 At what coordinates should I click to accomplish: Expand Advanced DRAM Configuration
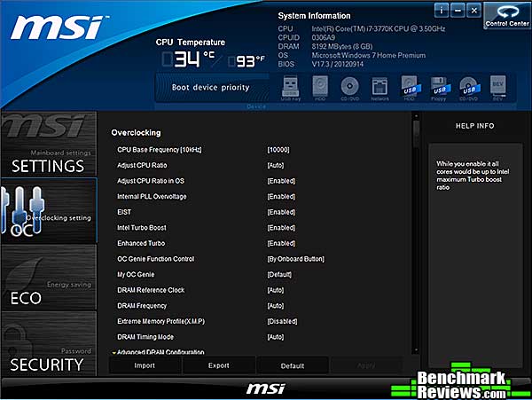(159, 352)
